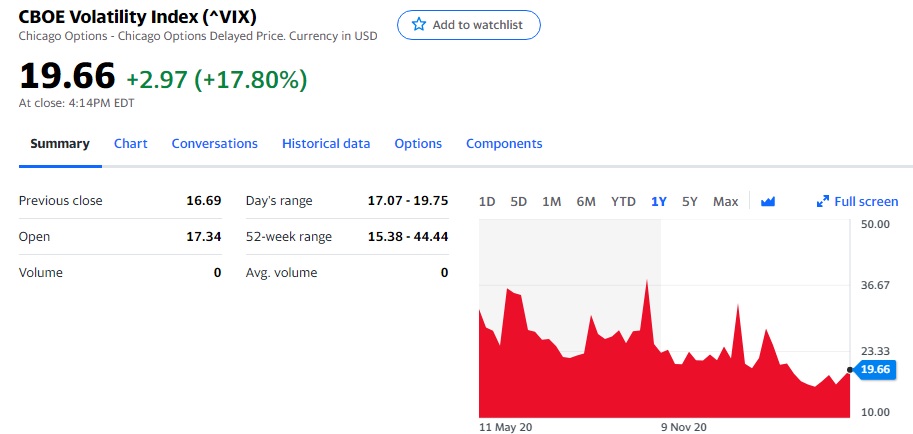Image resolution: width=913 pixels, height=434 pixels.
Task: Show the YTD chart range
Action: pyautogui.click(x=623, y=201)
